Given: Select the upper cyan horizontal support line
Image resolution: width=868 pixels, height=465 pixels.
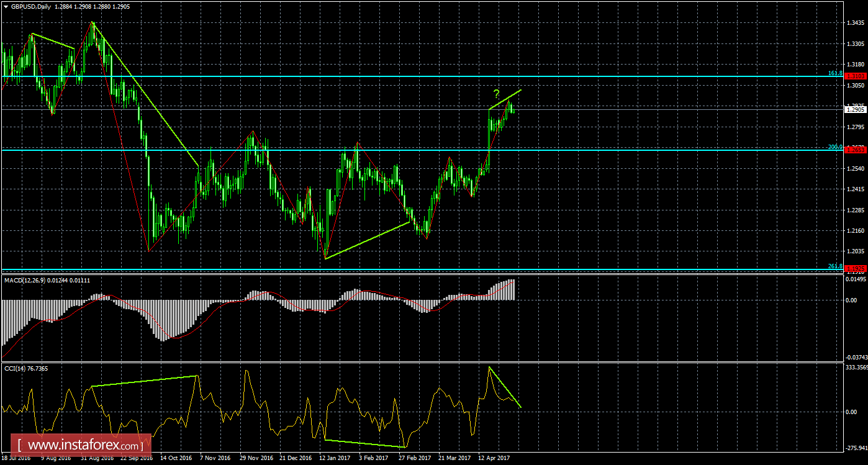Looking at the screenshot, I should click(x=373, y=77).
